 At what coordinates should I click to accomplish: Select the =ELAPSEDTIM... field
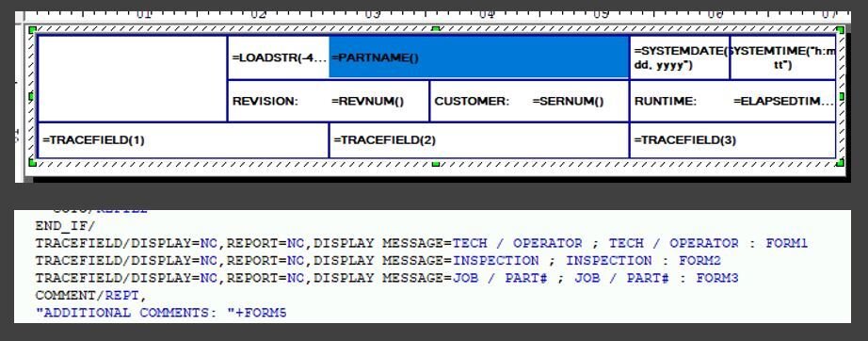(784, 102)
